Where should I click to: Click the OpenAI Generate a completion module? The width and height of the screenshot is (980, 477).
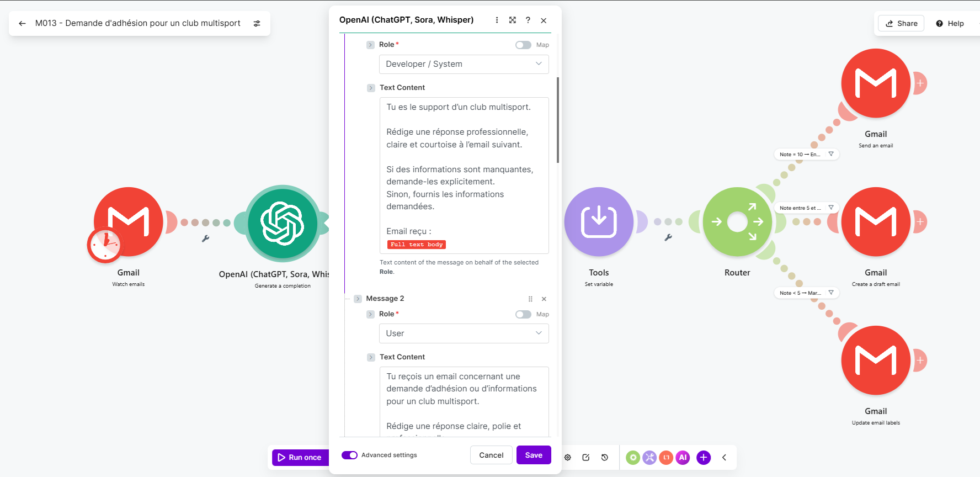tap(283, 223)
